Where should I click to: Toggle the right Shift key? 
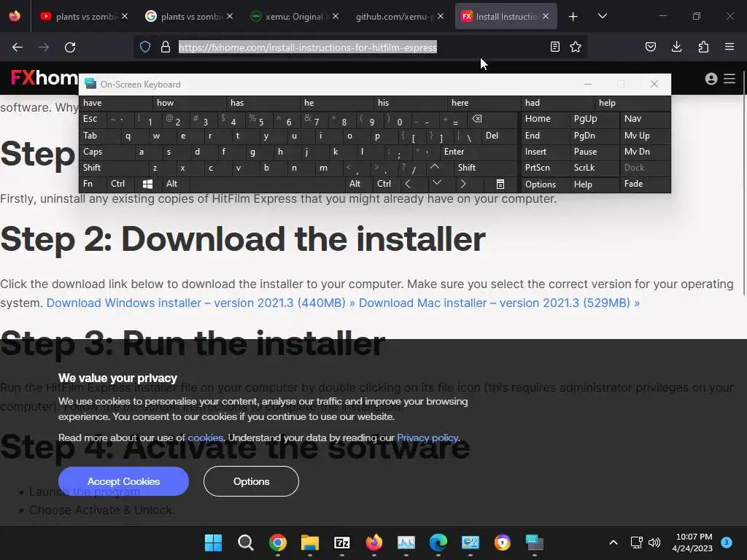485,168
